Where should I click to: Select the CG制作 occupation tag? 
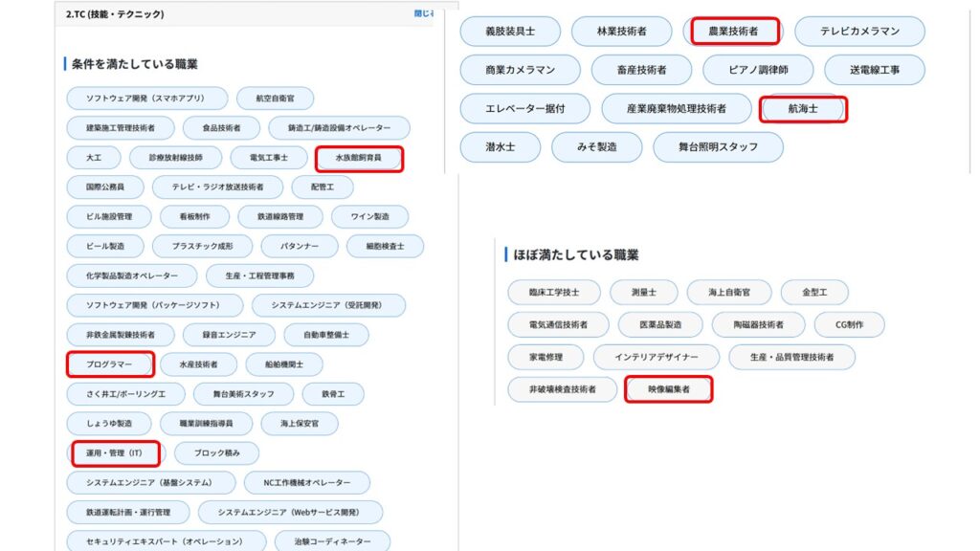(849, 325)
